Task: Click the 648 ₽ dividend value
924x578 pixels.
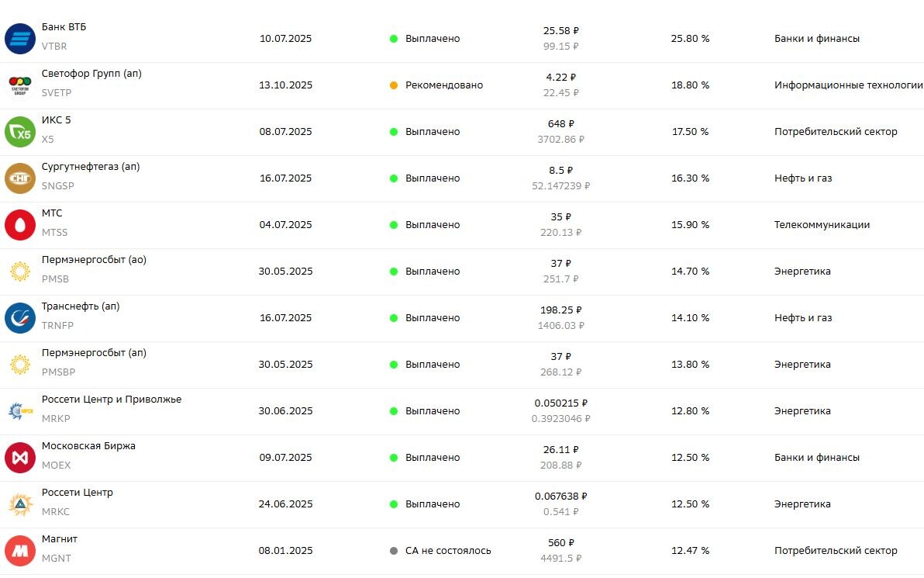Action: point(561,124)
